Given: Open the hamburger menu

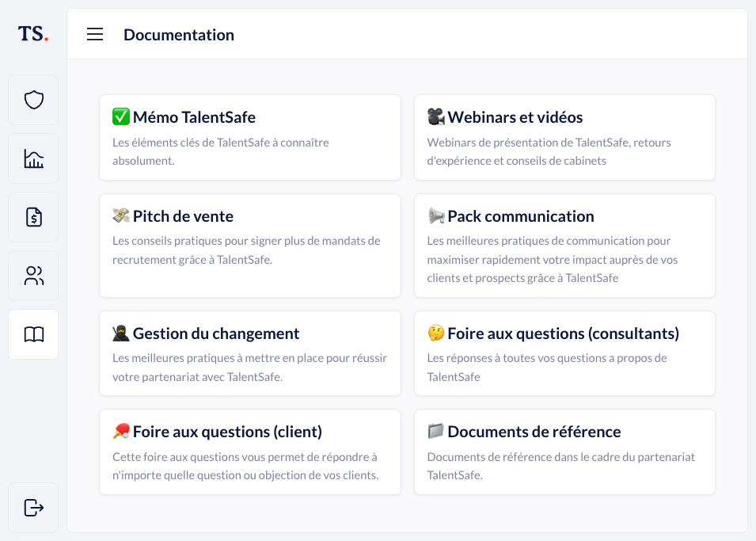Looking at the screenshot, I should point(95,34).
